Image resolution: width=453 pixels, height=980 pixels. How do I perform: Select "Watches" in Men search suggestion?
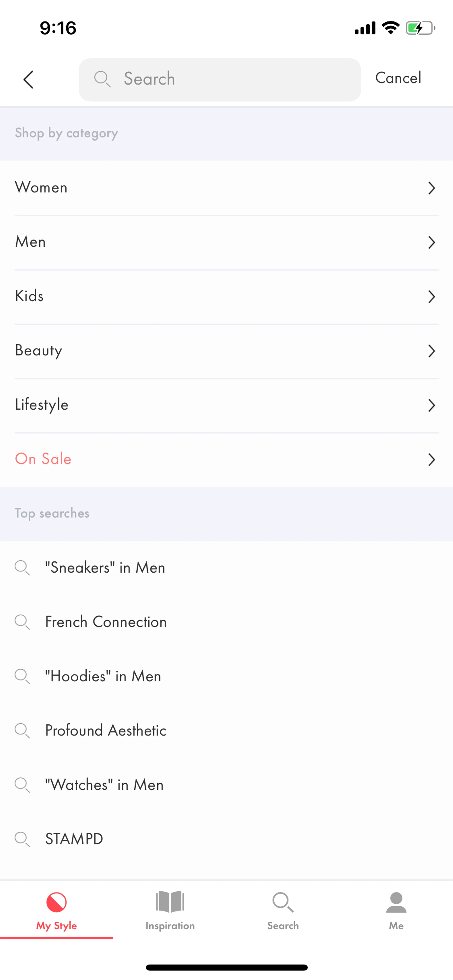(104, 785)
